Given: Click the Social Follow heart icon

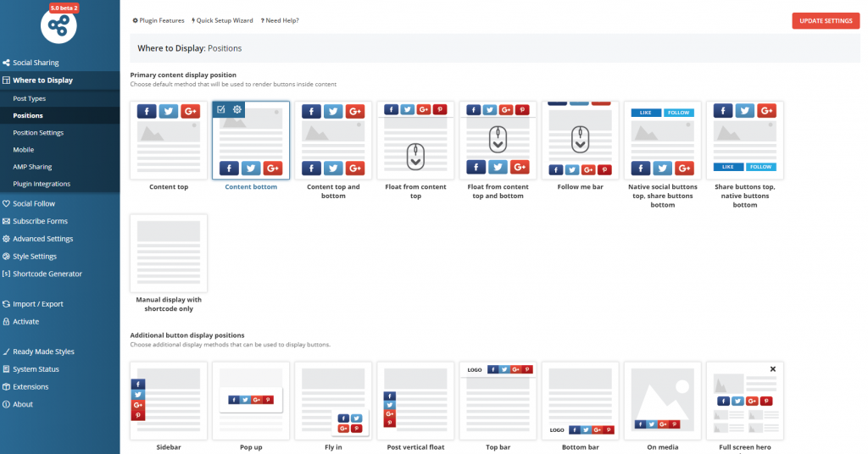Looking at the screenshot, I should click(7, 203).
